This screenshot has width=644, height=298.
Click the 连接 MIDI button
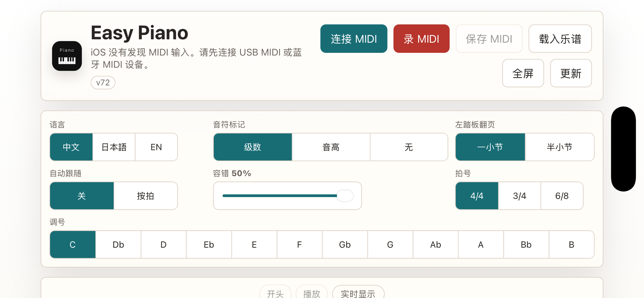point(353,39)
